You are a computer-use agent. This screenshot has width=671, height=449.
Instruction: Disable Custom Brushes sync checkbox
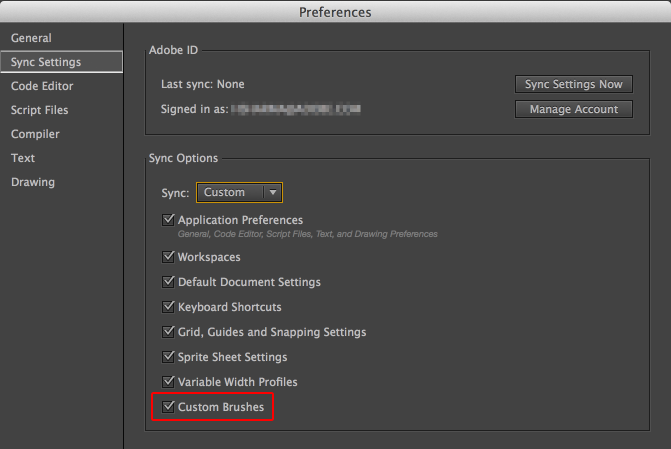coord(168,408)
